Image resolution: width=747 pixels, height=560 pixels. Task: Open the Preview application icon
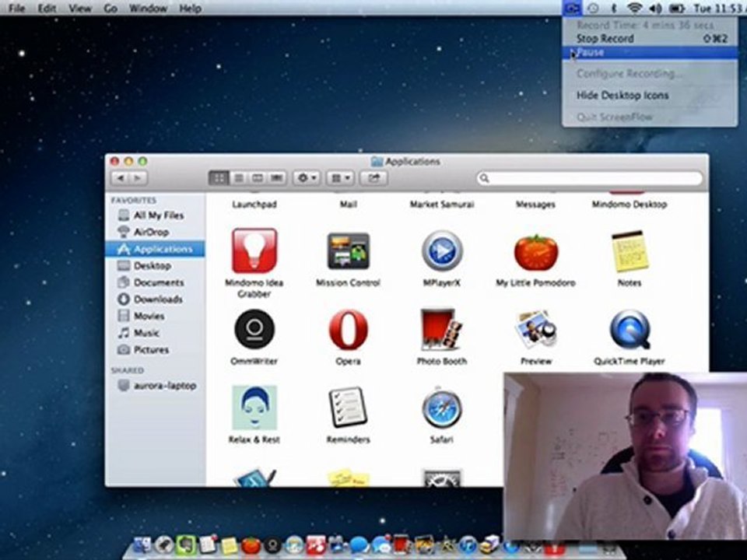coord(535,330)
